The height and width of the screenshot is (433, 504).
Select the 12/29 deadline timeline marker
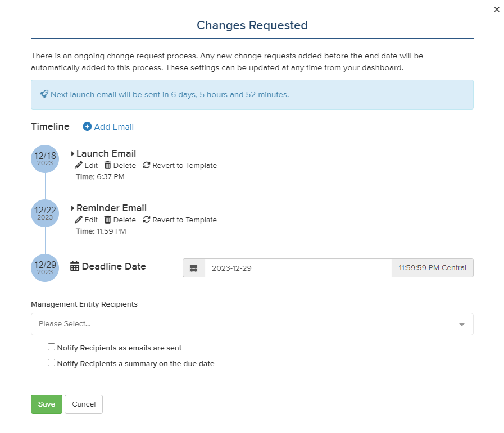coord(45,268)
